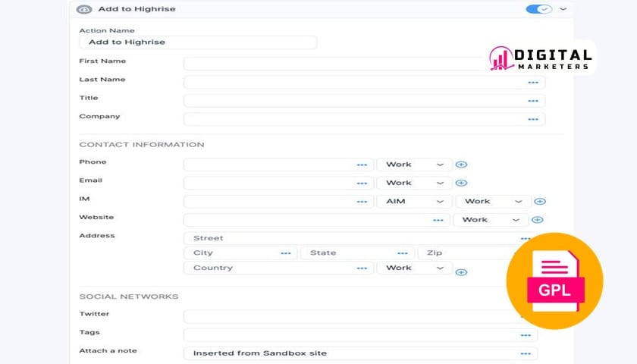Collapse the Add to Highrise panel chevron

coord(563,9)
